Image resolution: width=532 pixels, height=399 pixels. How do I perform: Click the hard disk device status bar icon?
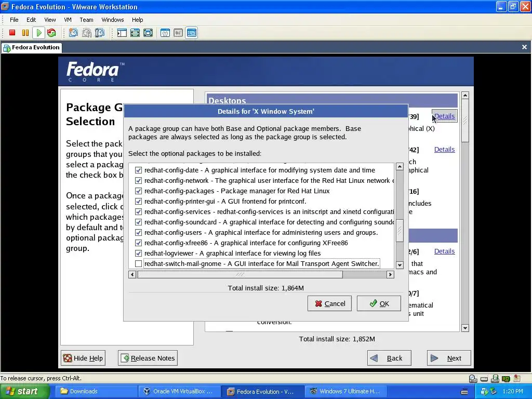pos(484,379)
